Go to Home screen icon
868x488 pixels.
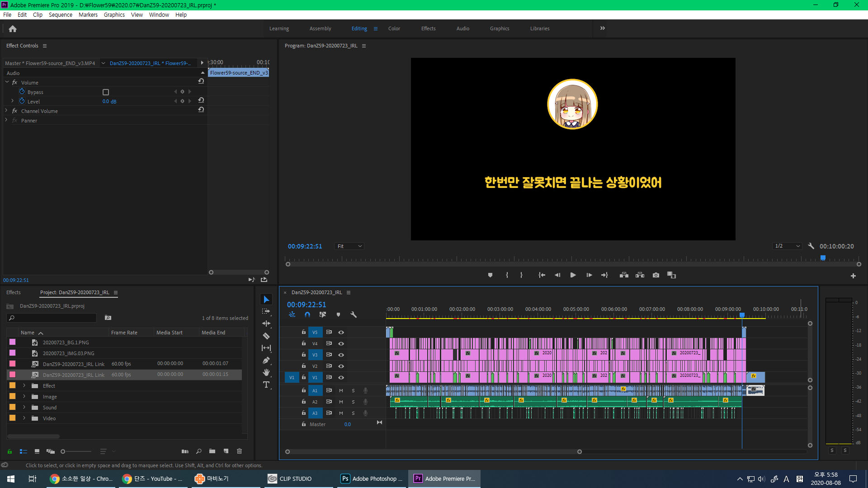(13, 29)
